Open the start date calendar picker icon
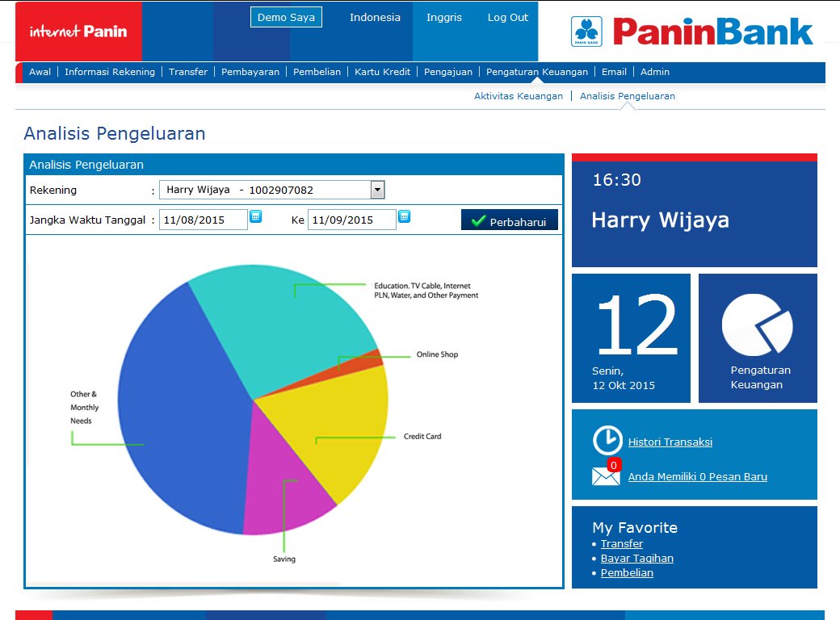 [x=256, y=216]
